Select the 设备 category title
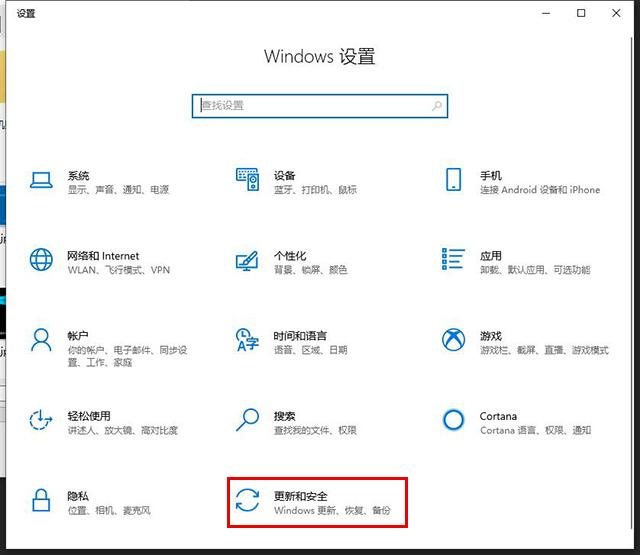Screen dimensions: 640x555 click(284, 176)
